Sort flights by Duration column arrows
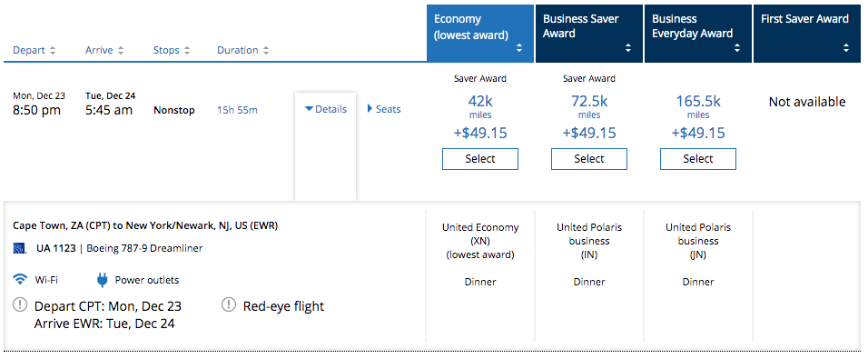 point(266,50)
